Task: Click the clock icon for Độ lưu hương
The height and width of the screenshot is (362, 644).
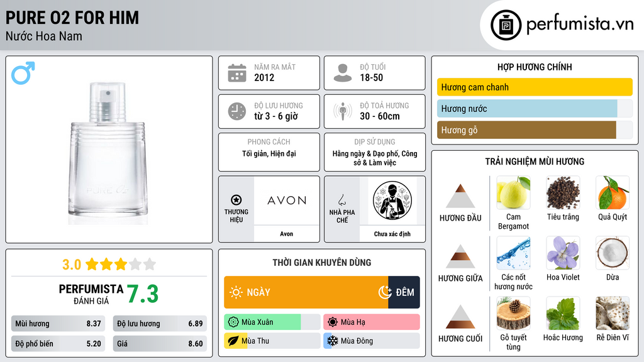Action: [237, 111]
